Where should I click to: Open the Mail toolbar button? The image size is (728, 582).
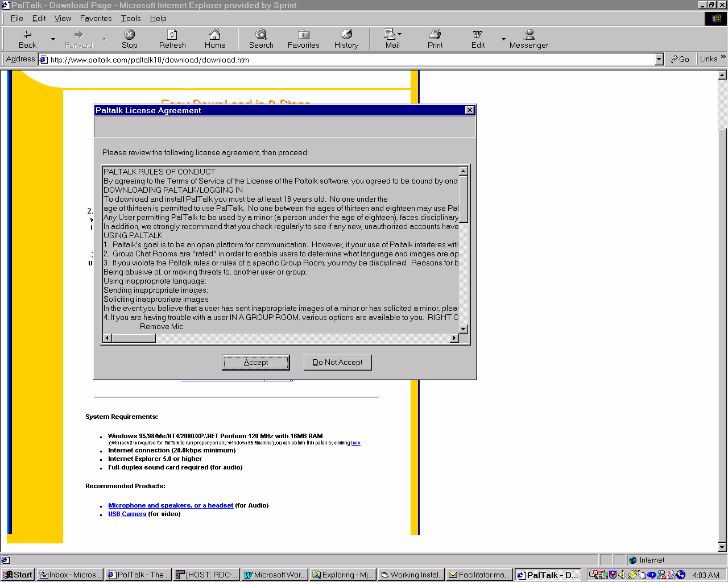coord(392,39)
